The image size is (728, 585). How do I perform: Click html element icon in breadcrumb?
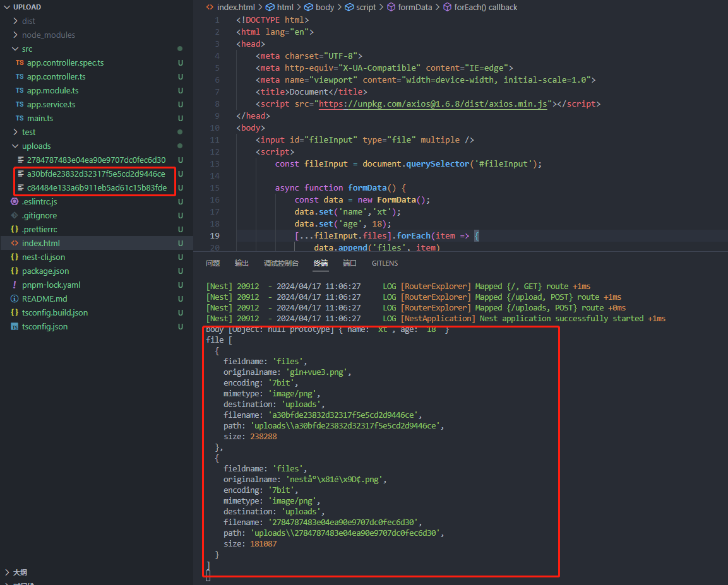(x=270, y=7)
